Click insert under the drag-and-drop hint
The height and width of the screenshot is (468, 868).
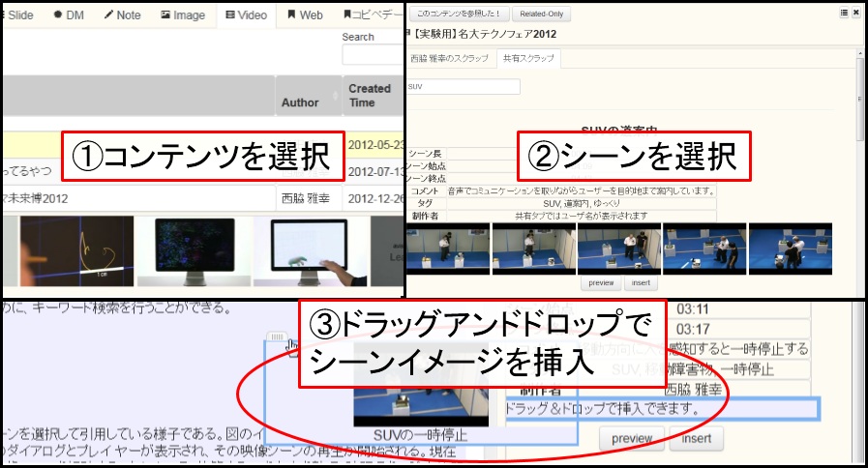(x=697, y=438)
